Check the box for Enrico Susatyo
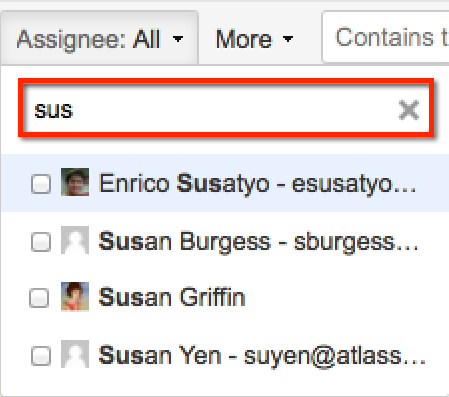The image size is (449, 397). 41,184
